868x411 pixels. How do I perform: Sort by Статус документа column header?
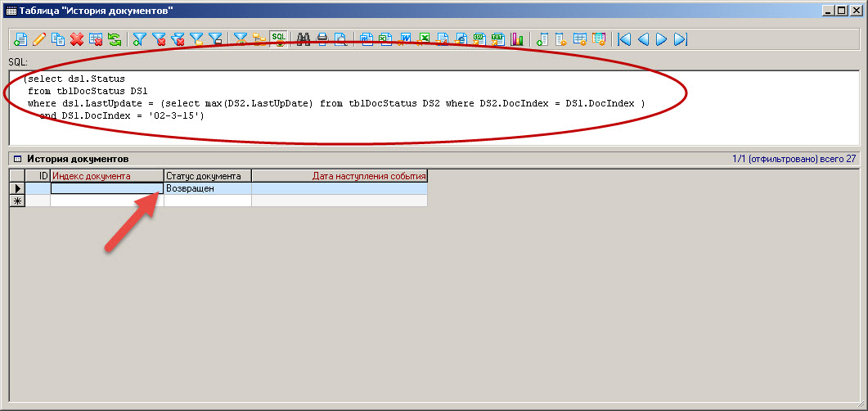tap(208, 176)
